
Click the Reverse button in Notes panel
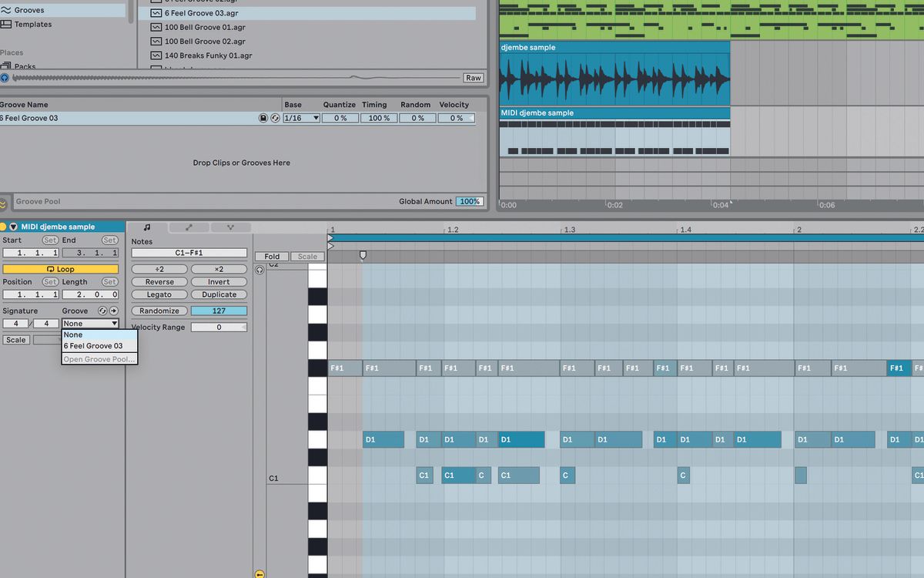click(159, 281)
